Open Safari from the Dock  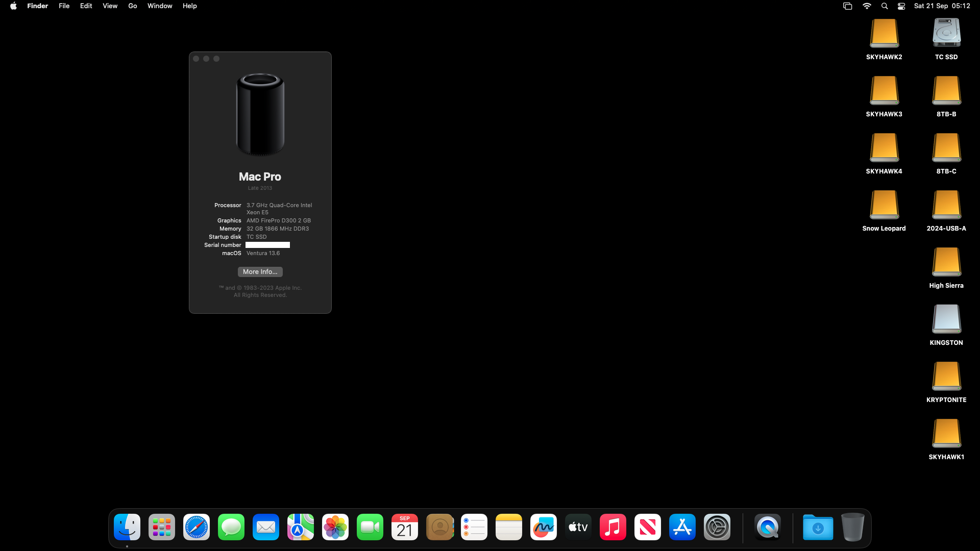point(197,527)
